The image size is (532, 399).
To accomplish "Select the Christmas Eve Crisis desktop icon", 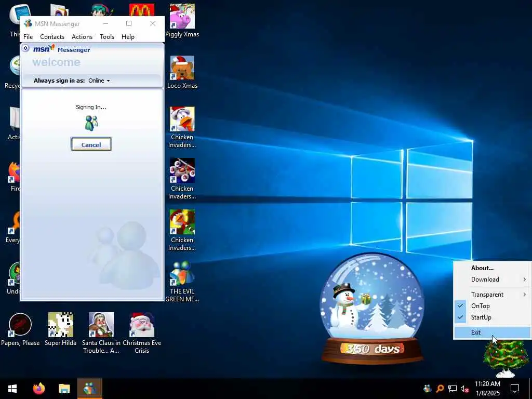I will [142, 333].
